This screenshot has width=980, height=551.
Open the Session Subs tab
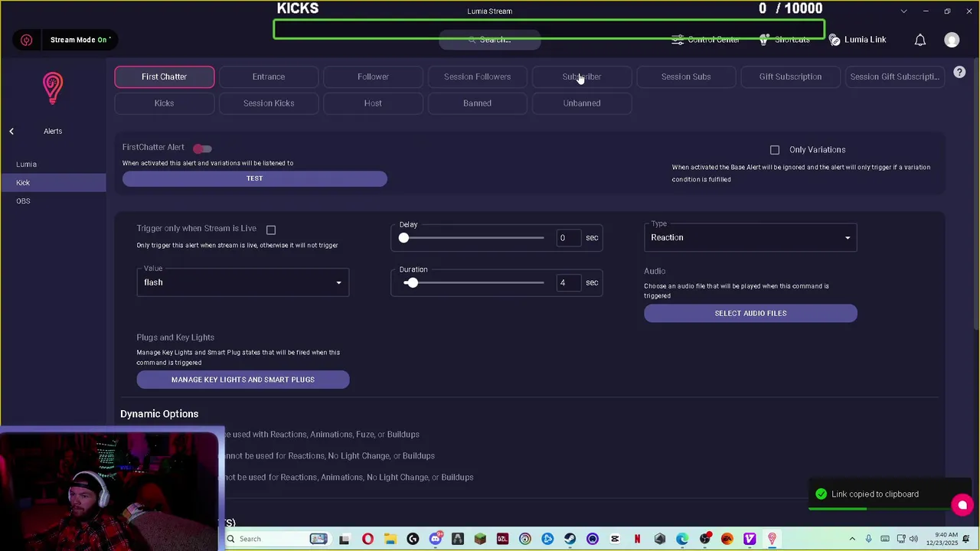686,77
